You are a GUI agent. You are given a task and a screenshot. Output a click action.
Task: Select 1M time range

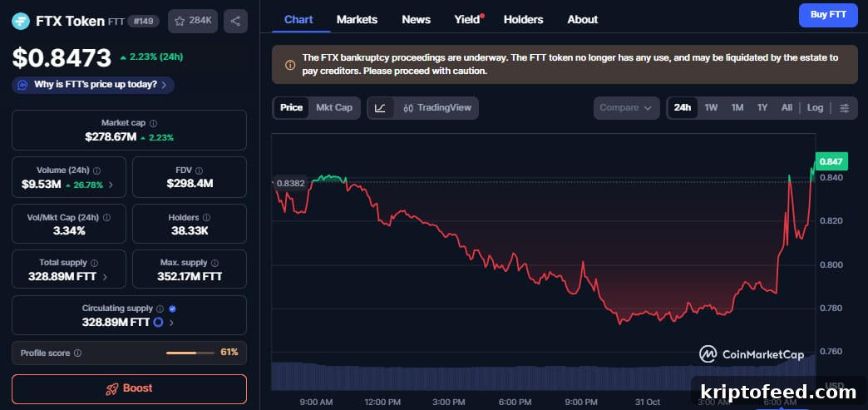(737, 107)
